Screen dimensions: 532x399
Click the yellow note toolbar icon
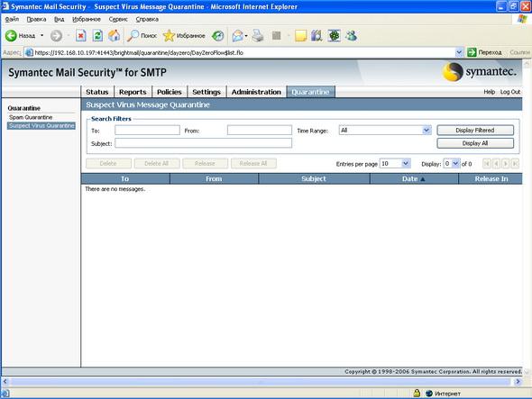pyautogui.click(x=300, y=36)
